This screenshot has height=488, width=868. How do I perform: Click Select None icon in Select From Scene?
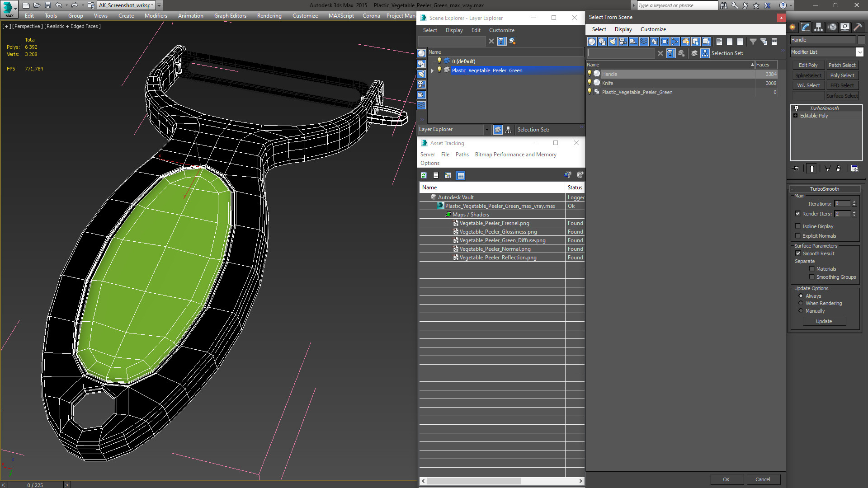730,42
